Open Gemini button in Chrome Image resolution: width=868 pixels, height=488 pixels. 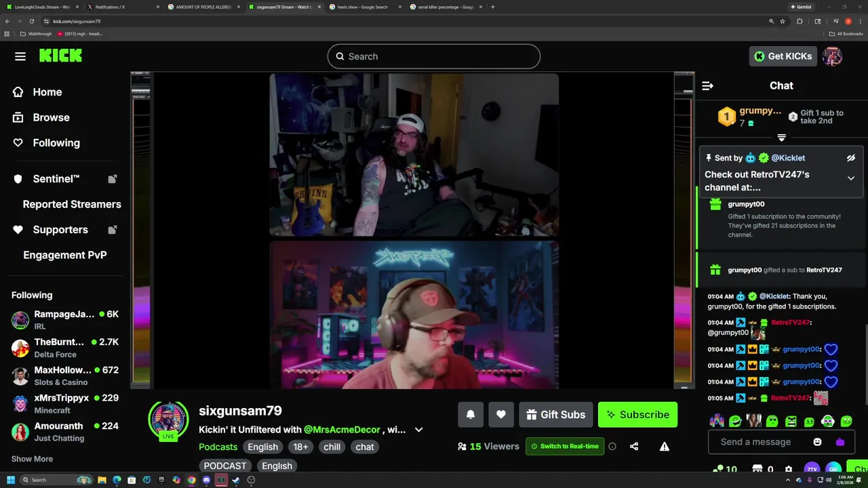coord(801,7)
